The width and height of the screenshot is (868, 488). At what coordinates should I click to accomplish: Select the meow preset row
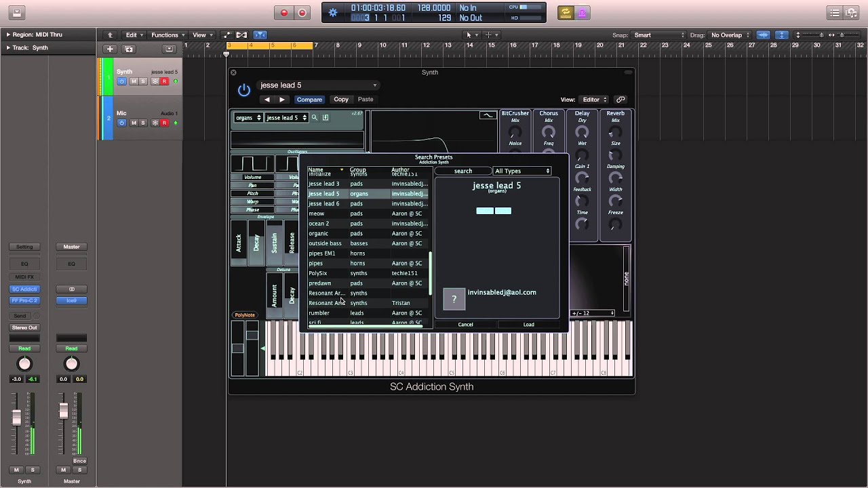(368, 213)
